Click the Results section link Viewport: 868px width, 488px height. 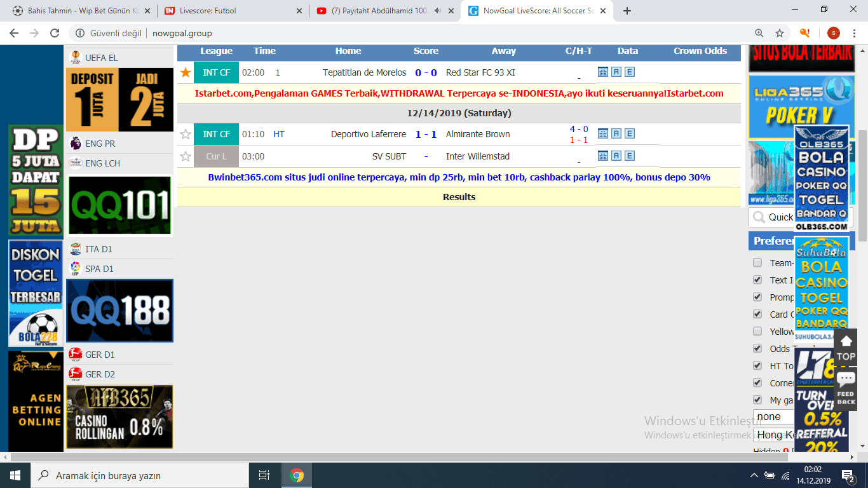pos(459,197)
